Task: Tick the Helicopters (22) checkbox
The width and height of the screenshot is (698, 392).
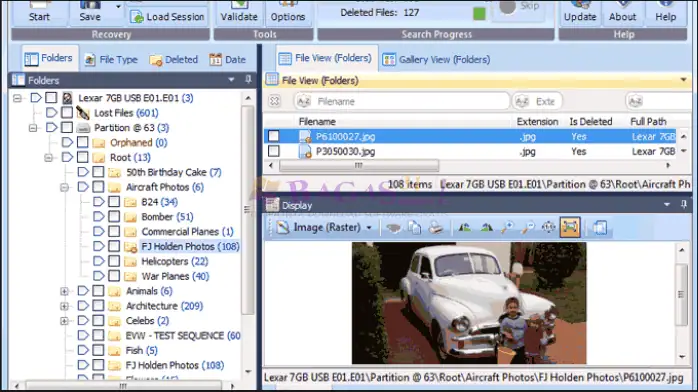Action: click(x=114, y=261)
